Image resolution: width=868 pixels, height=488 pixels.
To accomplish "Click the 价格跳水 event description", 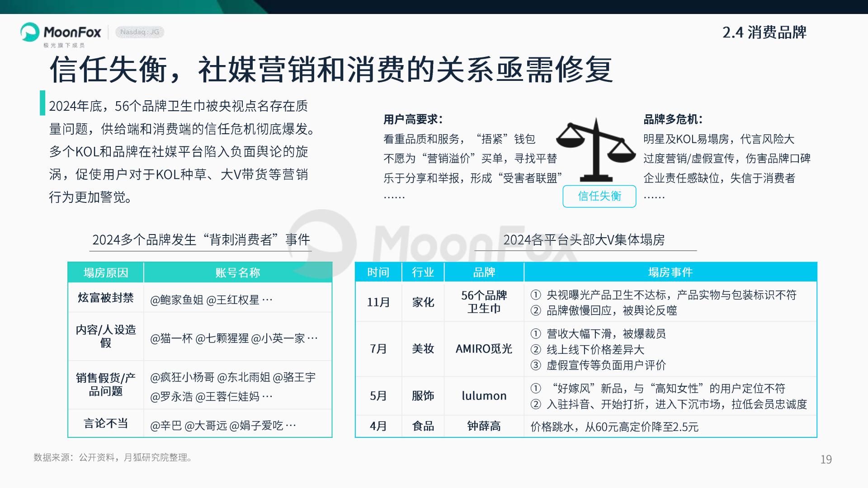I will tap(614, 427).
